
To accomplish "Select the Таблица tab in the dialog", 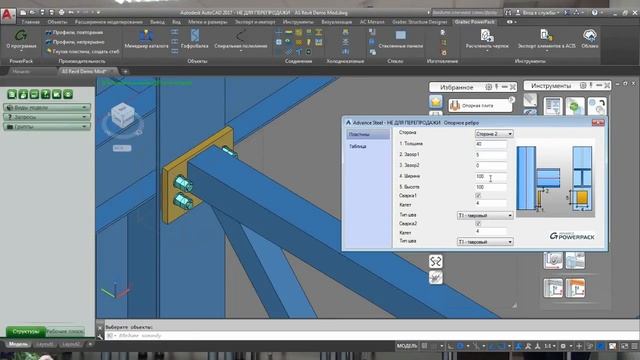I will click(358, 146).
